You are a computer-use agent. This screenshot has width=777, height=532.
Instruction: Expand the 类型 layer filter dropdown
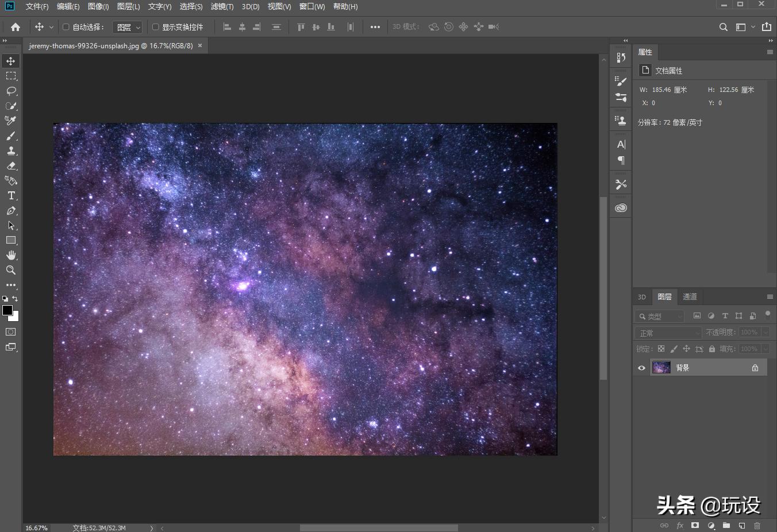(x=660, y=316)
